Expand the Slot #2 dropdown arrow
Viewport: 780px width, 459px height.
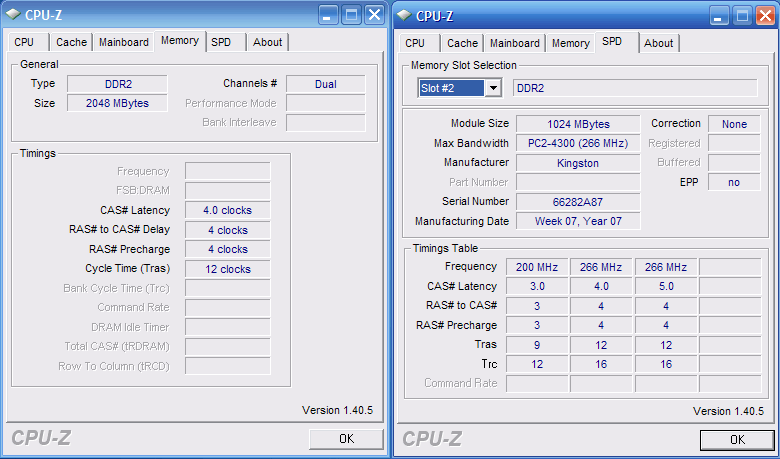click(x=493, y=89)
